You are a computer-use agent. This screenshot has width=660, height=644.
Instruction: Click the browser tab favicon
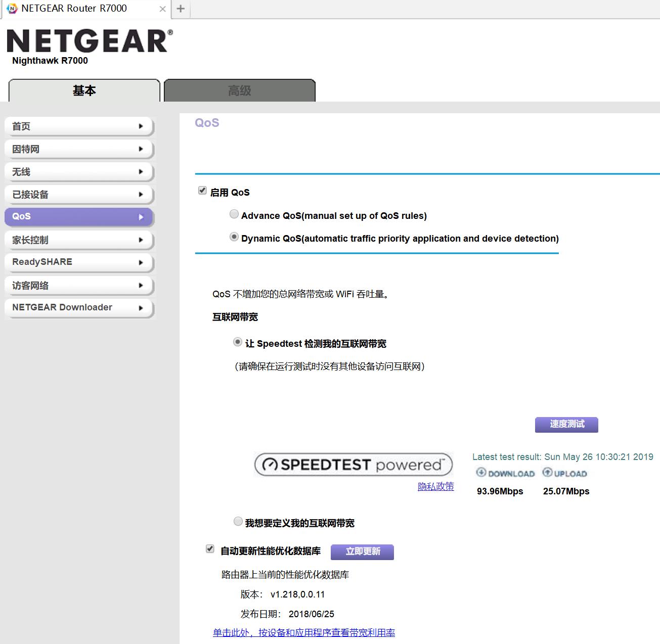12,9
